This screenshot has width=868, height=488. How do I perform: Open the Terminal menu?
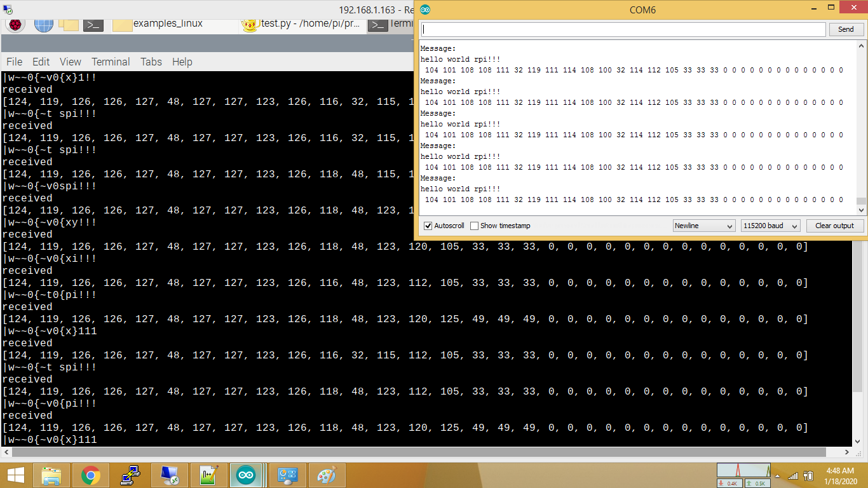click(111, 62)
